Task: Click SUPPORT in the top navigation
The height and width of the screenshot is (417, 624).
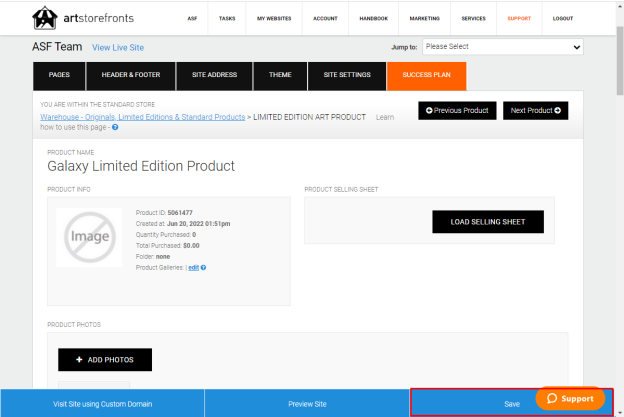Action: 519,18
